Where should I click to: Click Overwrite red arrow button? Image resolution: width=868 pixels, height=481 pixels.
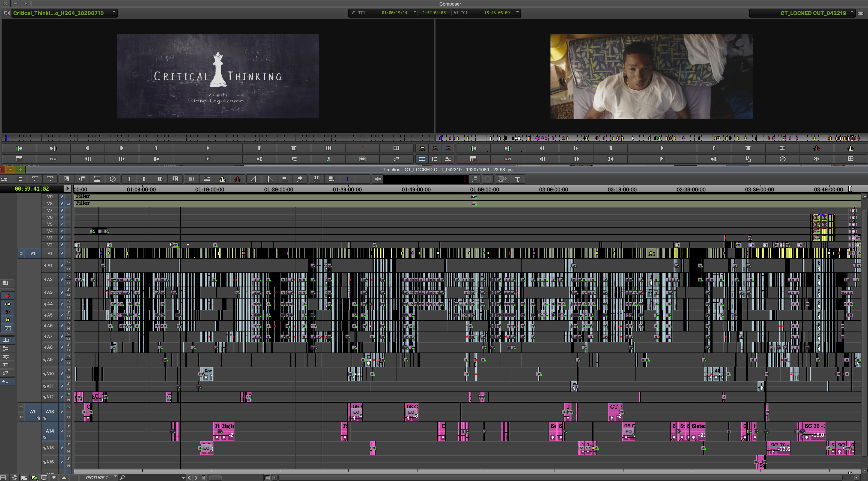pos(448,148)
